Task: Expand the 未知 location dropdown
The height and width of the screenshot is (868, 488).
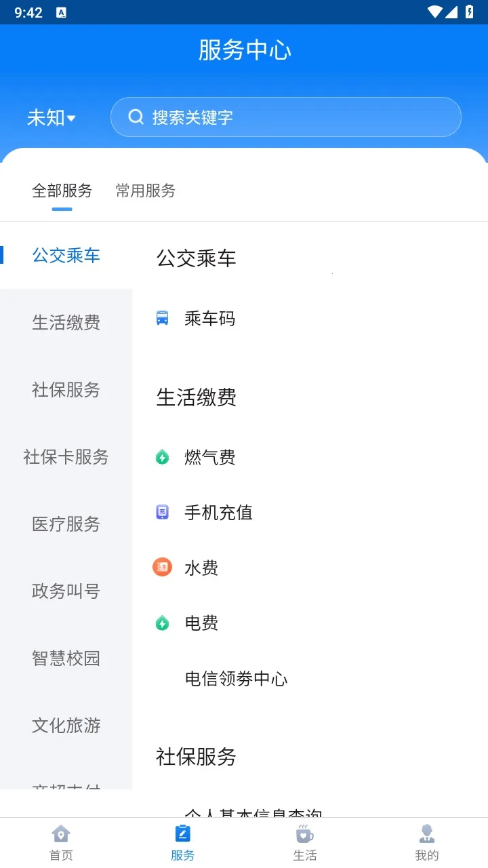Action: [x=52, y=118]
